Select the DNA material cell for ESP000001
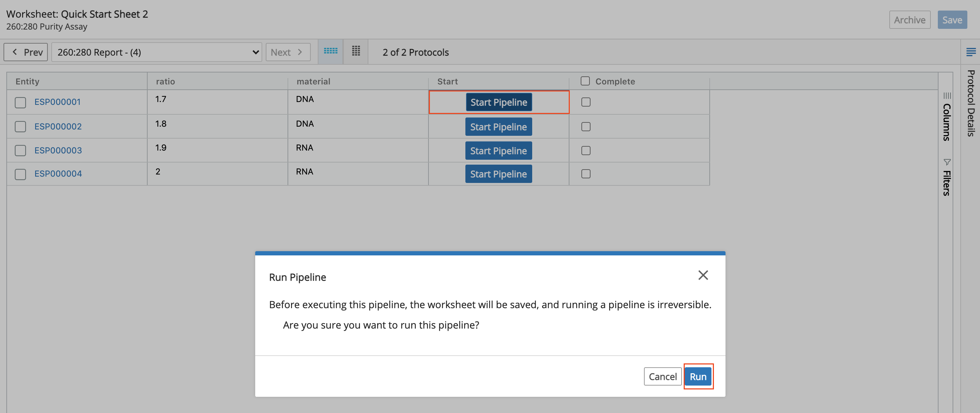Screen dimensions: 980x413 click(x=359, y=102)
